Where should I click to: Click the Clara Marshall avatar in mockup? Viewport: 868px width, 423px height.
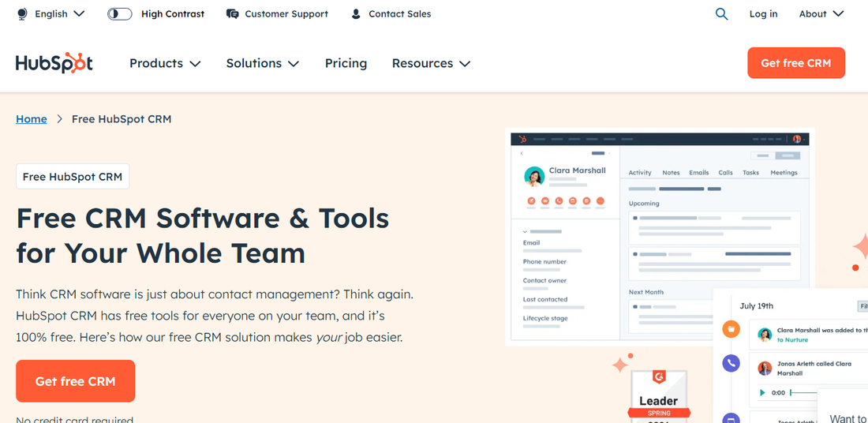pyautogui.click(x=534, y=177)
